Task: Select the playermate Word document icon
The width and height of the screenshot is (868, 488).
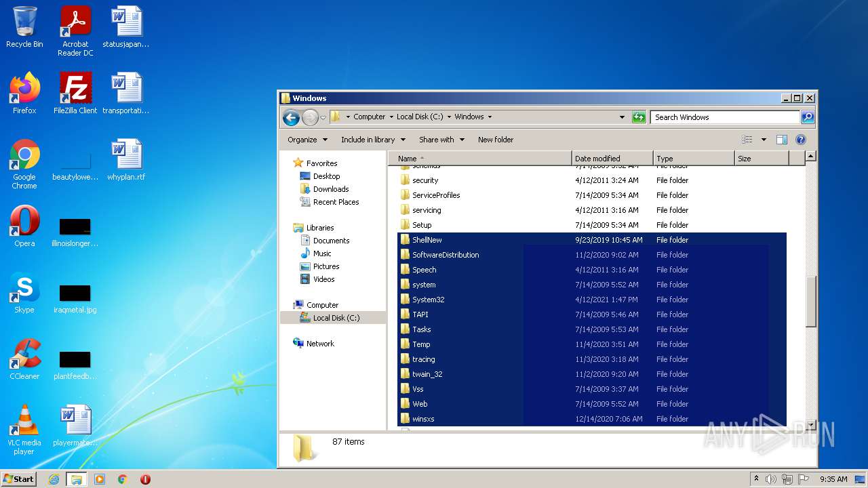Action: (75, 426)
